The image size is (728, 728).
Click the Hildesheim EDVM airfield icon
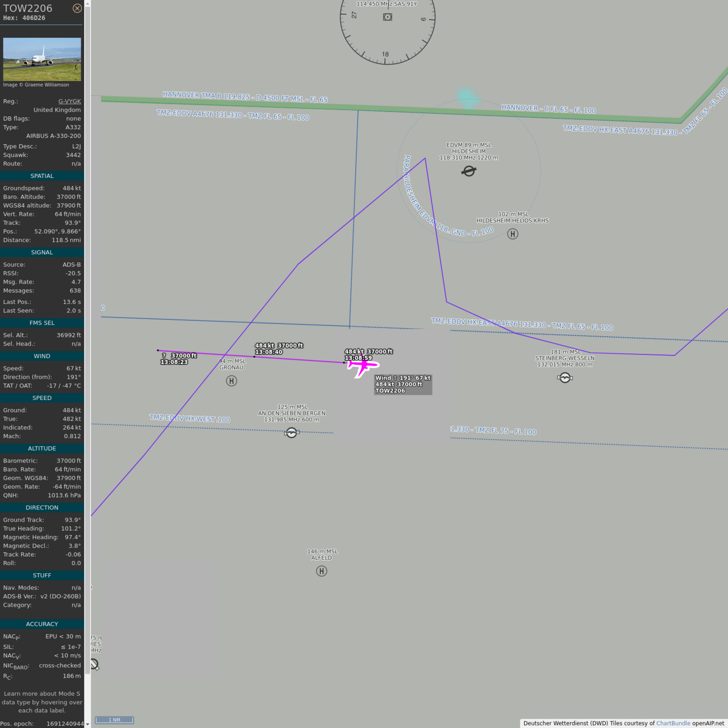pos(469,171)
